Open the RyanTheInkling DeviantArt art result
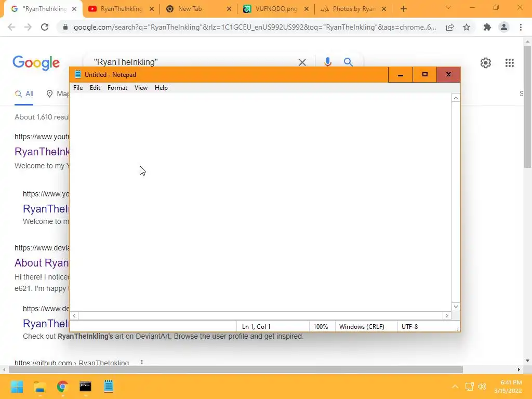 [46, 324]
